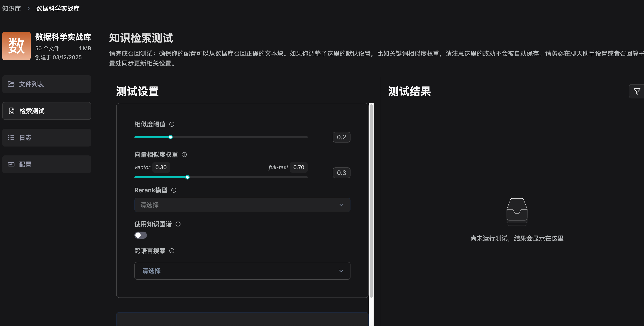Click the 相似度阈值 value box showing 0.2

click(x=341, y=137)
